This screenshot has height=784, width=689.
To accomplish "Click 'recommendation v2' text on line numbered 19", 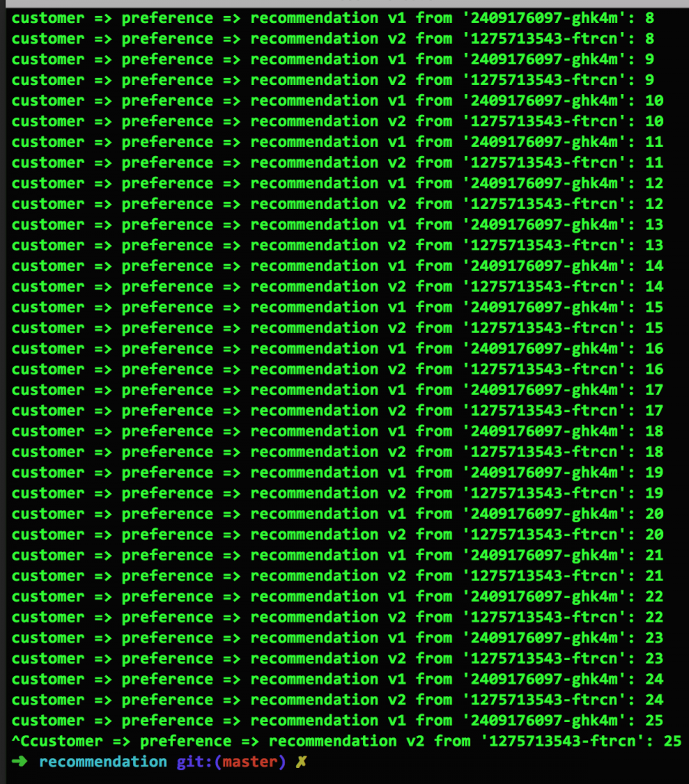I will tap(328, 493).
